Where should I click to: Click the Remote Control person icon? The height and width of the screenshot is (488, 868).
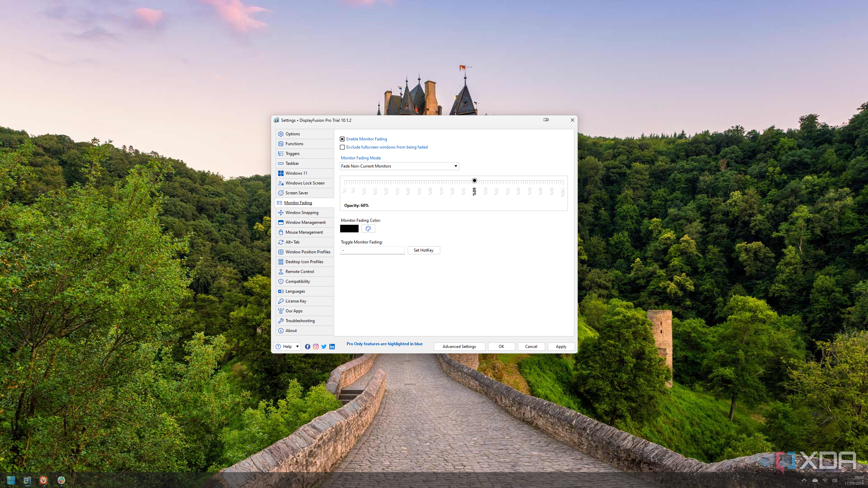point(281,272)
